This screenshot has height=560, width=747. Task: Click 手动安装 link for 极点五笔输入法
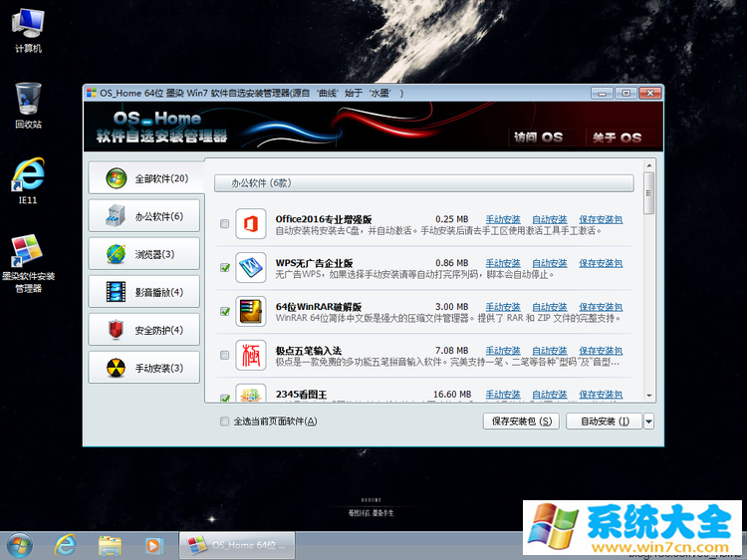point(503,351)
